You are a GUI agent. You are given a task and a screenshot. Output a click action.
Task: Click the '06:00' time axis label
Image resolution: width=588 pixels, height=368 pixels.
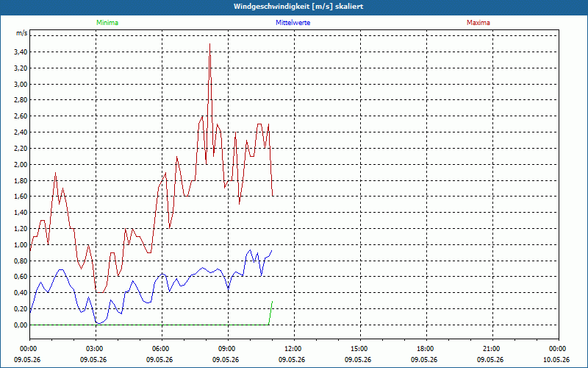[162, 349]
